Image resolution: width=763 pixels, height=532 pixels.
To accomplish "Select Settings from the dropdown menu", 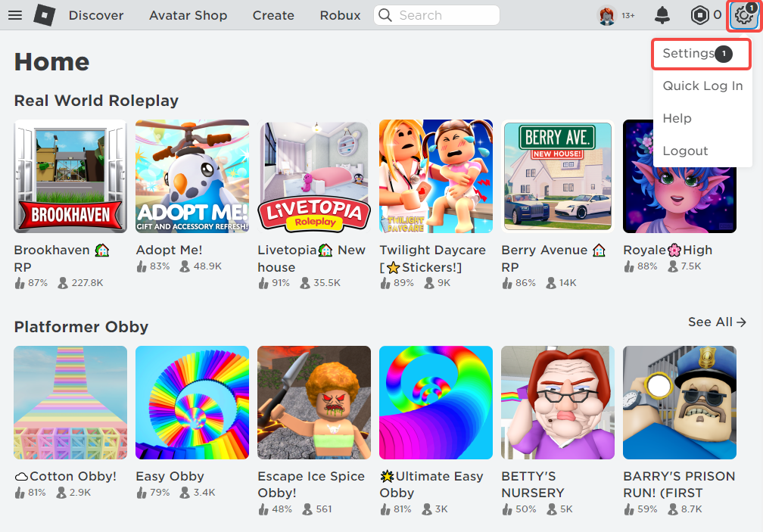I will pyautogui.click(x=701, y=54).
